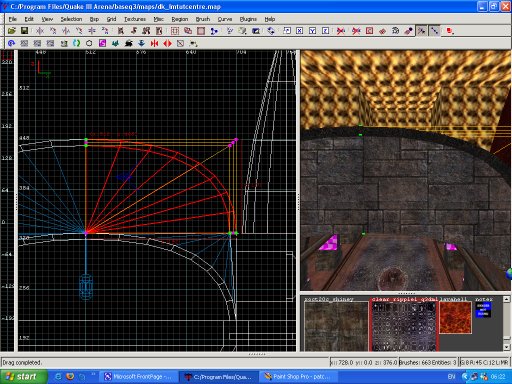Toggle the X axis scale lock
512x384 pixels.
(x=300, y=31)
